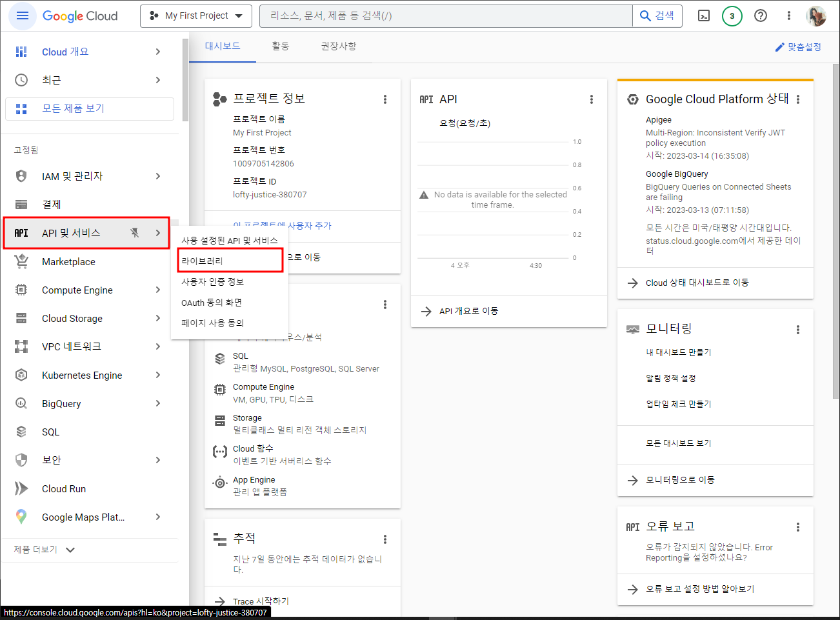Expand Kubernetes Engine submenu arrow

coord(158,375)
